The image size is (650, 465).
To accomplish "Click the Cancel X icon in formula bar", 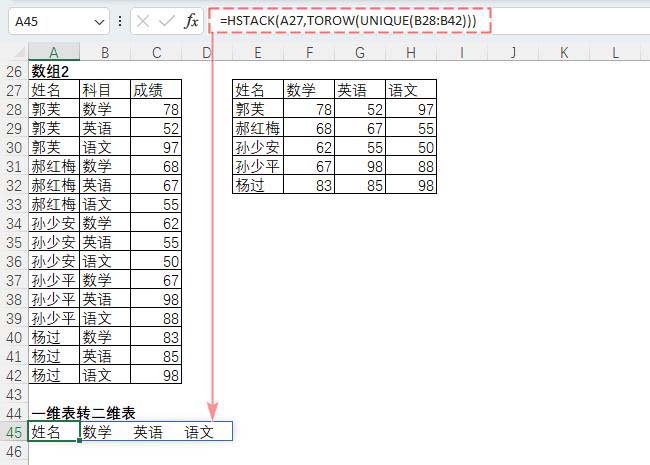I will click(143, 21).
